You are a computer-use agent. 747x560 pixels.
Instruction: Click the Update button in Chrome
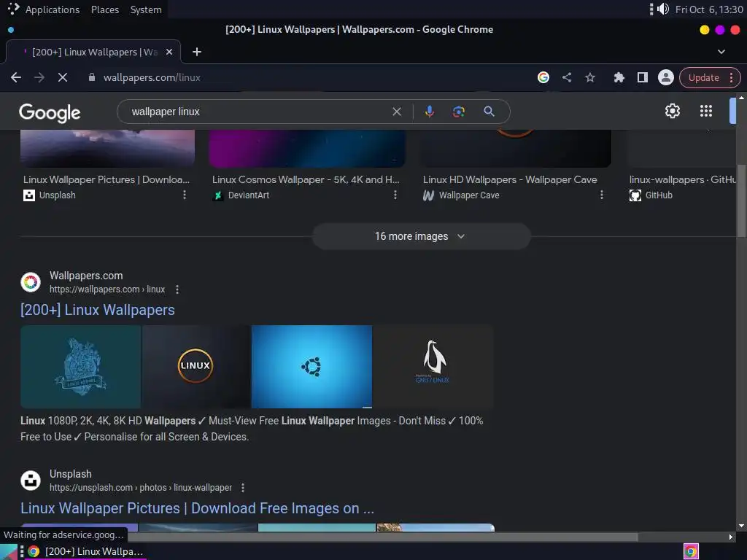704,77
